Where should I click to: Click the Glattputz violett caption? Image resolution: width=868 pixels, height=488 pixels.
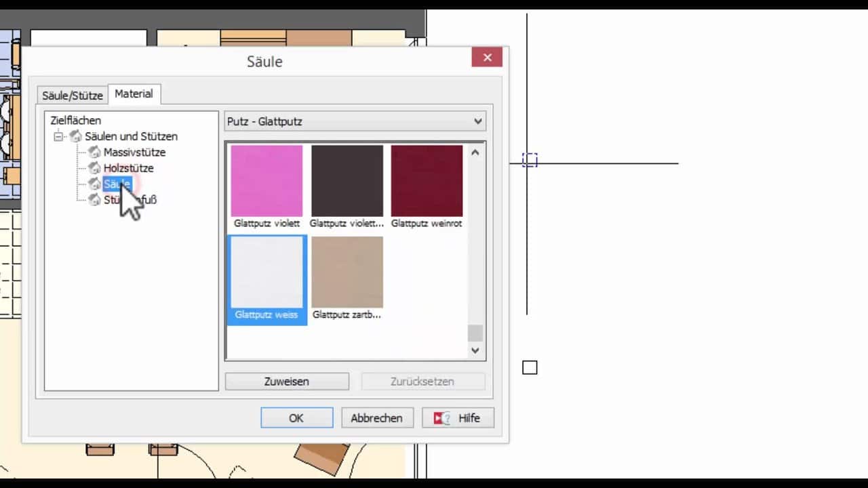[x=267, y=223]
